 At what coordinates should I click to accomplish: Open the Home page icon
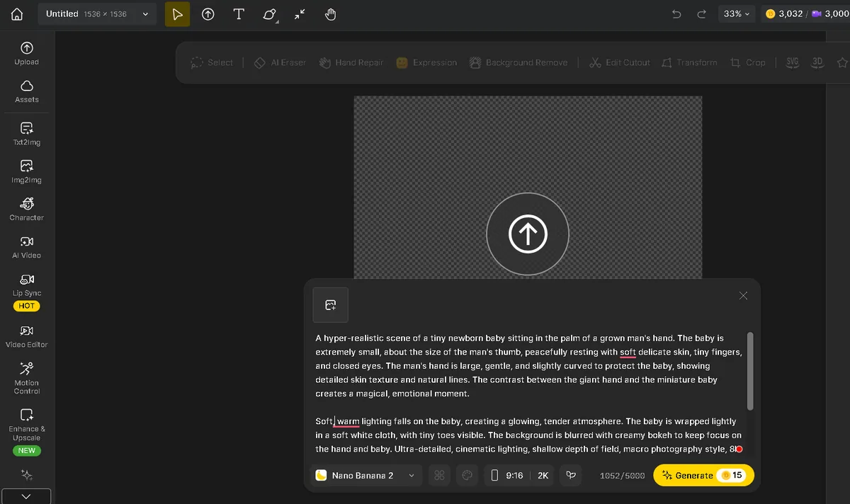click(x=17, y=14)
